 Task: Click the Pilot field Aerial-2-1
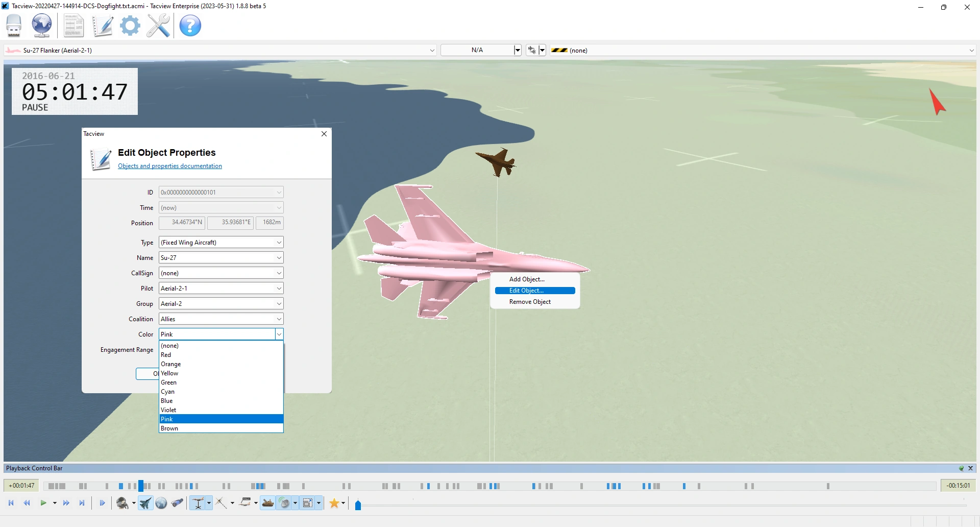221,289
